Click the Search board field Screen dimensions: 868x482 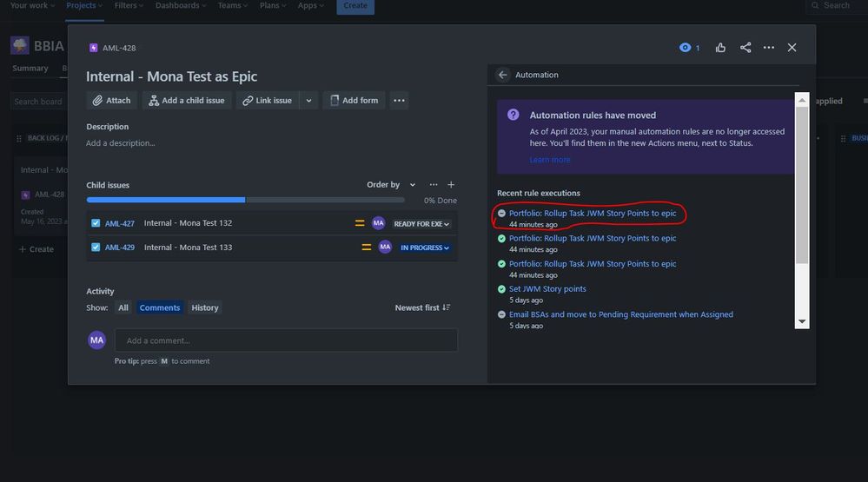pos(39,102)
